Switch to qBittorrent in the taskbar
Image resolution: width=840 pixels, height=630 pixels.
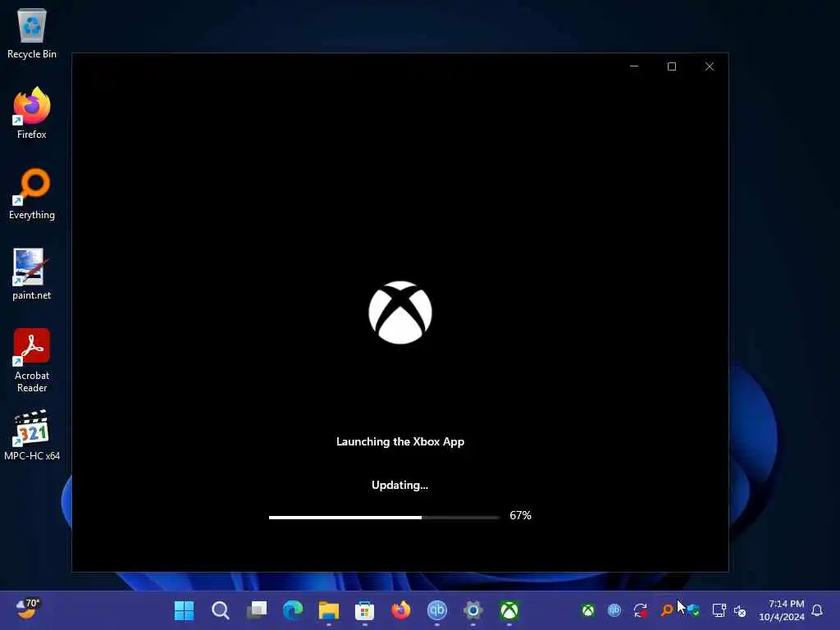pos(436,610)
